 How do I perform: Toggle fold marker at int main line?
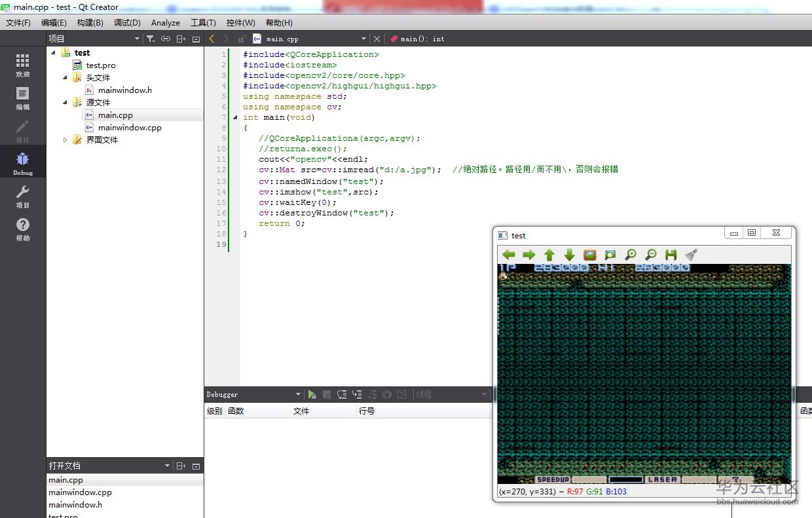[234, 117]
